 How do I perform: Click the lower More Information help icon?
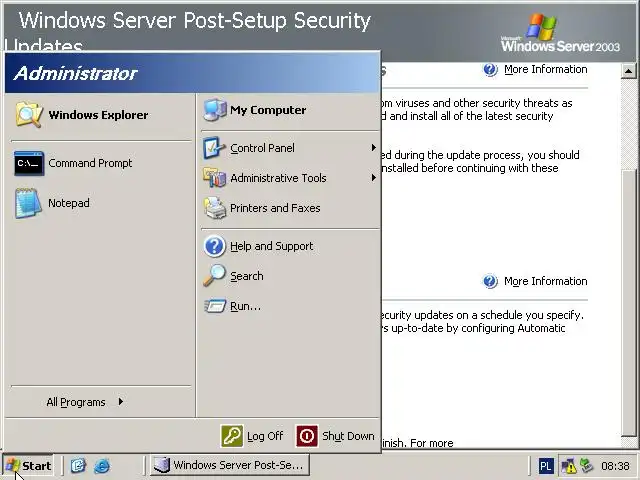pos(490,281)
